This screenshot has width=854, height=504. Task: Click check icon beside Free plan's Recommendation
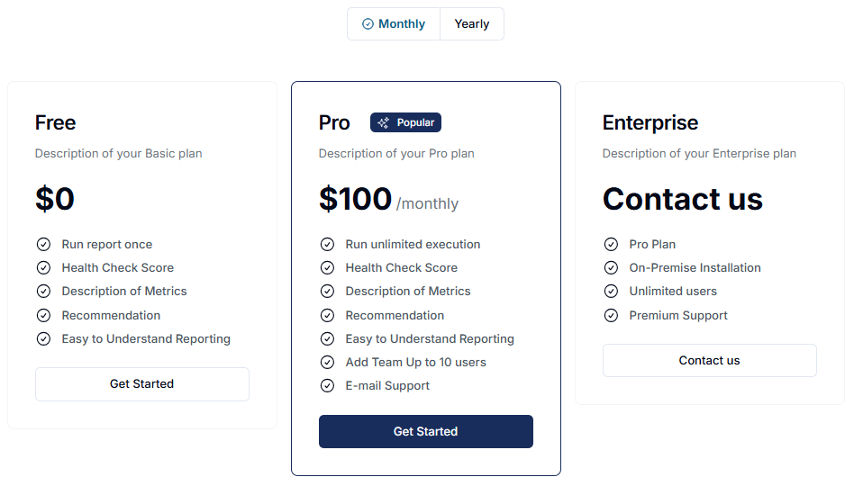(43, 316)
